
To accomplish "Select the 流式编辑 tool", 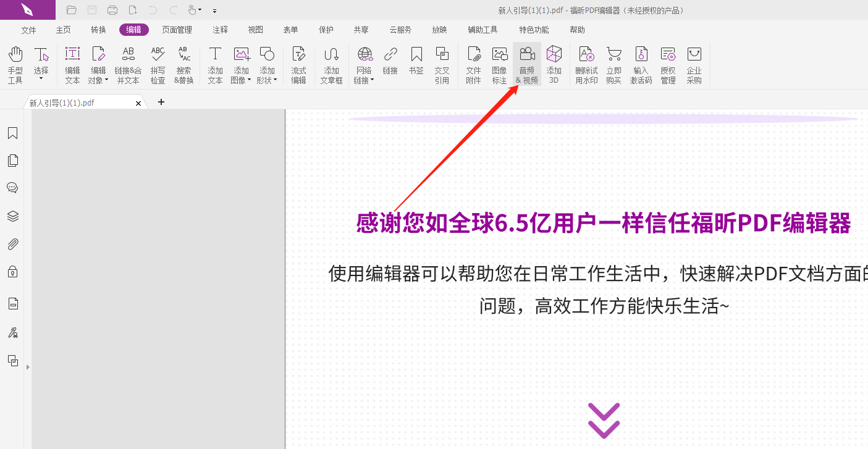I will [x=298, y=65].
